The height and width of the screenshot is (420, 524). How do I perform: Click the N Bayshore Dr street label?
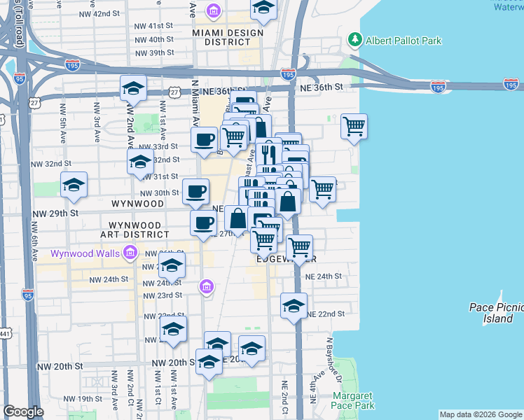334,360
